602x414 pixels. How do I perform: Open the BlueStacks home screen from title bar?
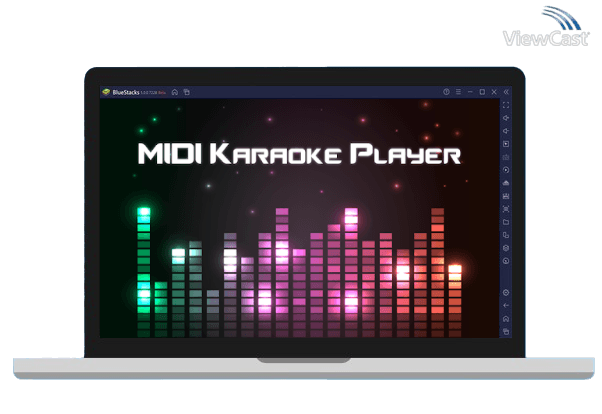[175, 92]
